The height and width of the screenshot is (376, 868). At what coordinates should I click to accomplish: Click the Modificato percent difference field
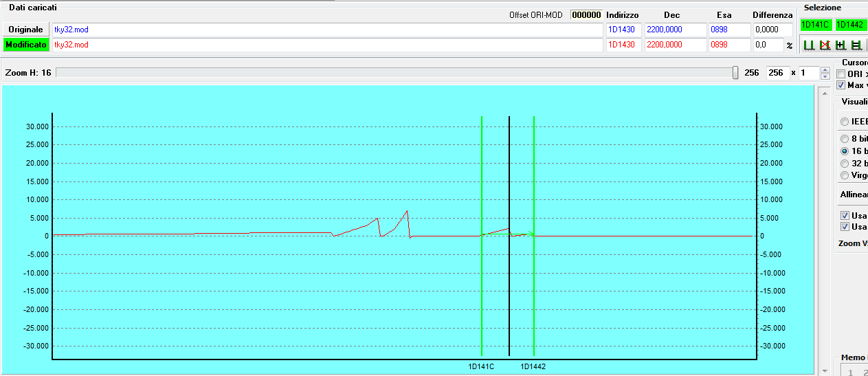point(768,45)
